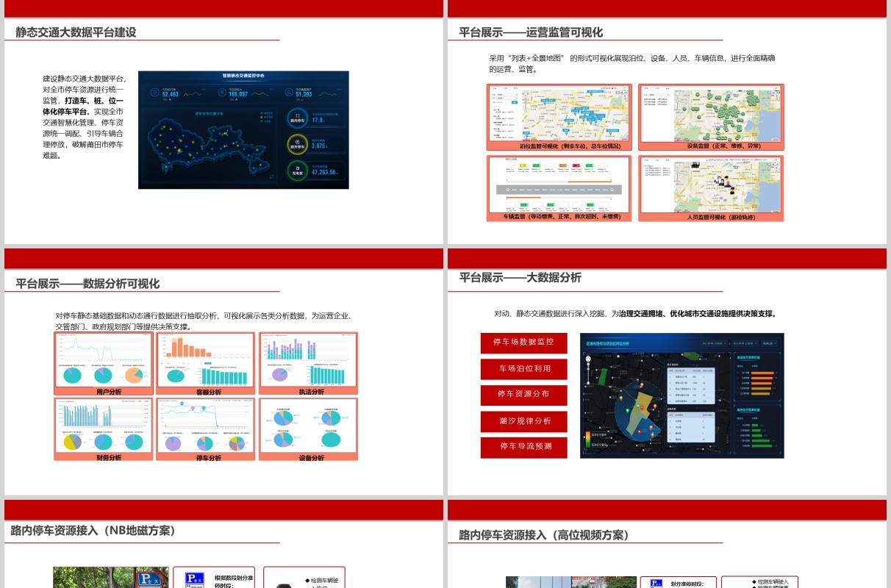Select the 客服分析 chart thumbnail
This screenshot has width=891, height=588.
click(206, 359)
